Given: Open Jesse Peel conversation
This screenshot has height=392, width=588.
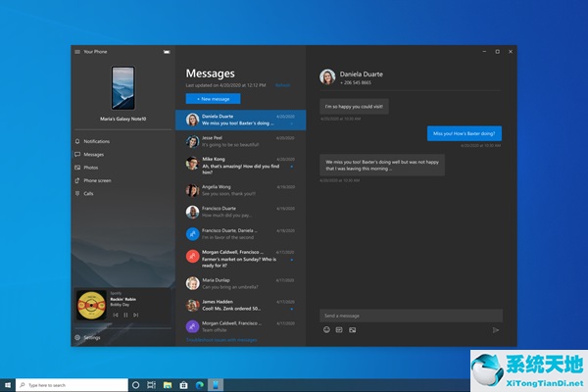Looking at the screenshot, I should point(241,141).
